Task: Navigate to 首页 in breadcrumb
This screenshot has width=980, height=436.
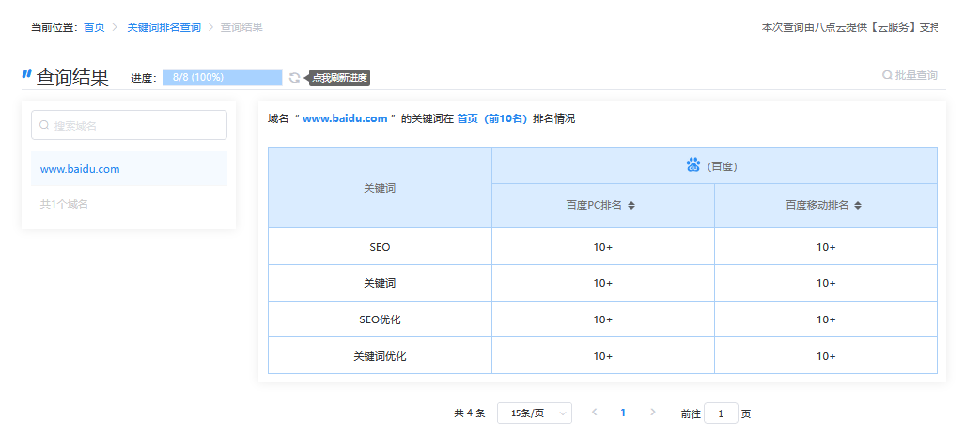Action: [x=94, y=27]
